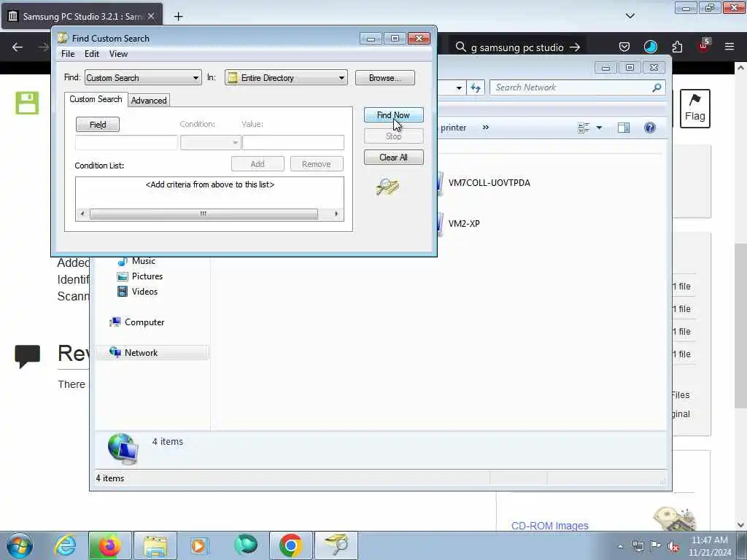747x560 pixels.
Task: Open Firefox from the taskbar
Action: click(109, 545)
